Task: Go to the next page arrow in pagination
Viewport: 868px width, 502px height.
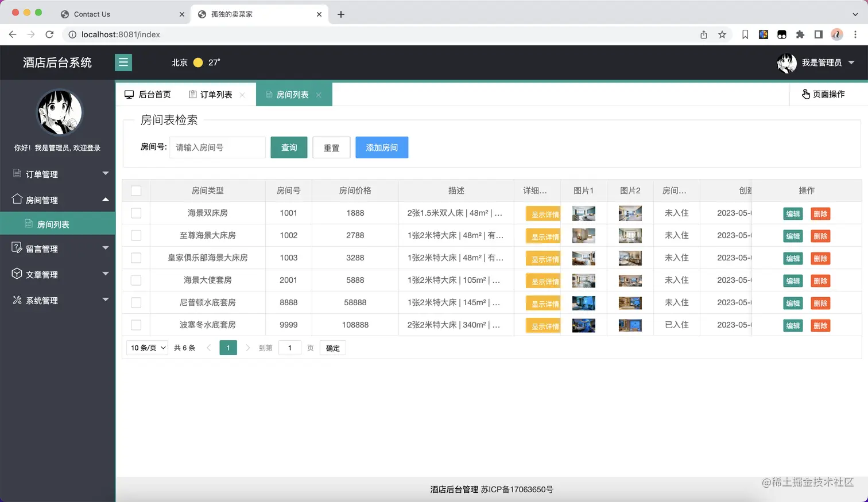Action: pyautogui.click(x=247, y=348)
